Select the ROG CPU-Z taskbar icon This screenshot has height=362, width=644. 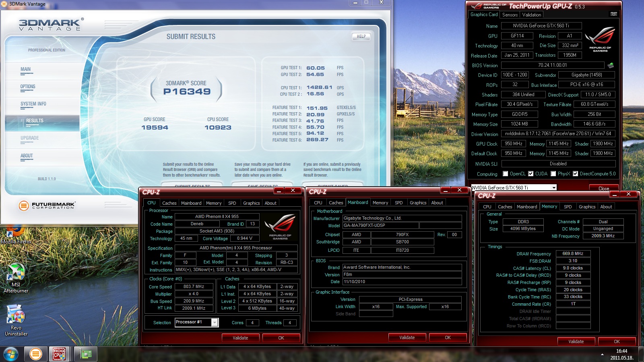coord(59,354)
